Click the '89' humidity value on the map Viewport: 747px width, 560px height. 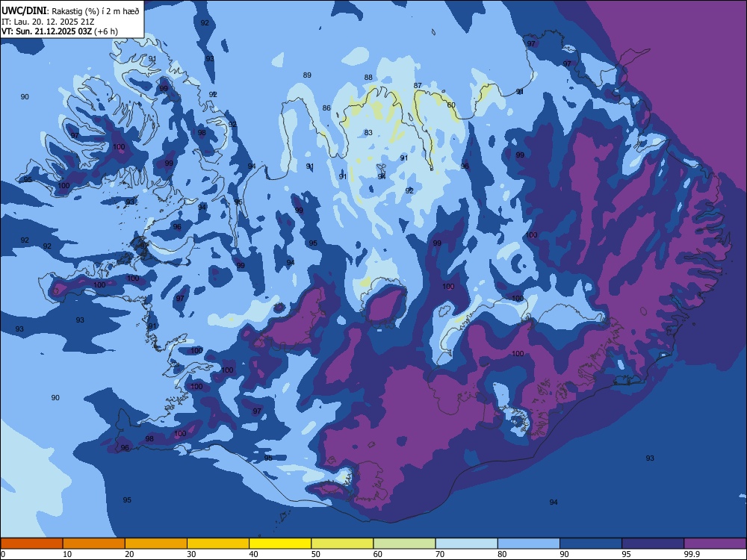click(x=307, y=75)
